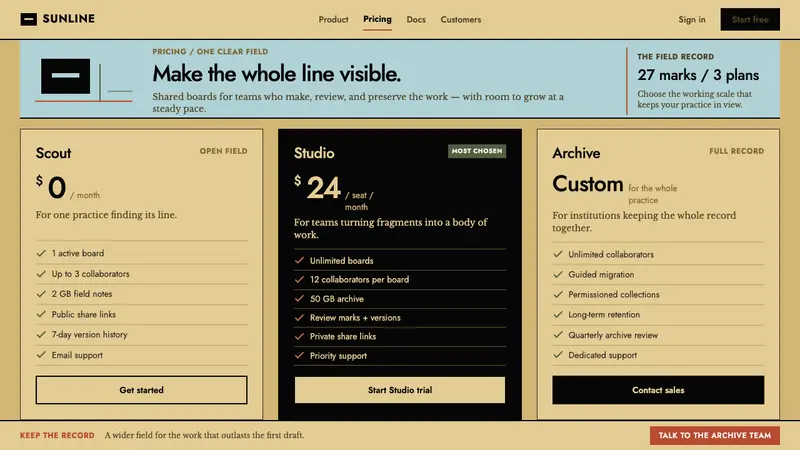Click the checkmark beside Unlimited collaborators

tap(558, 254)
